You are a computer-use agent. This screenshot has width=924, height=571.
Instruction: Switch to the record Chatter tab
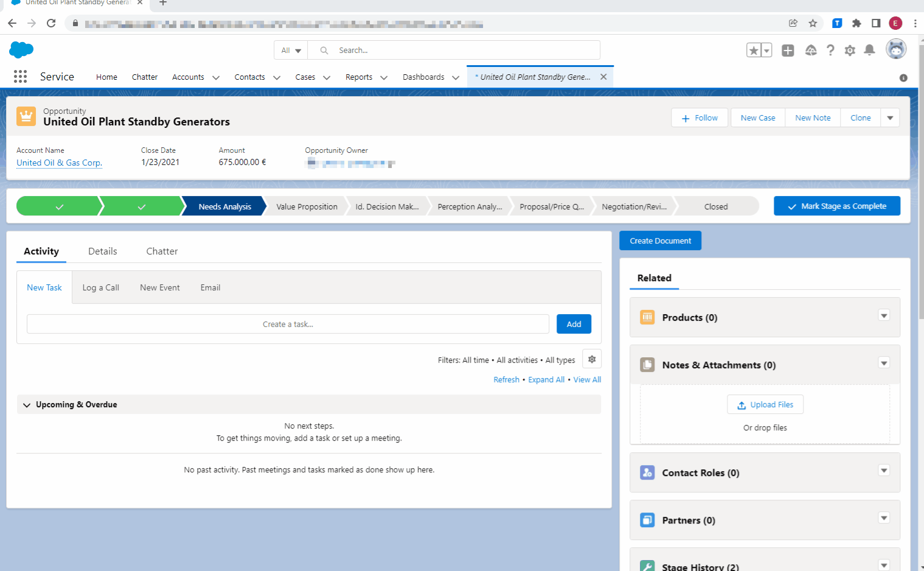162,251
